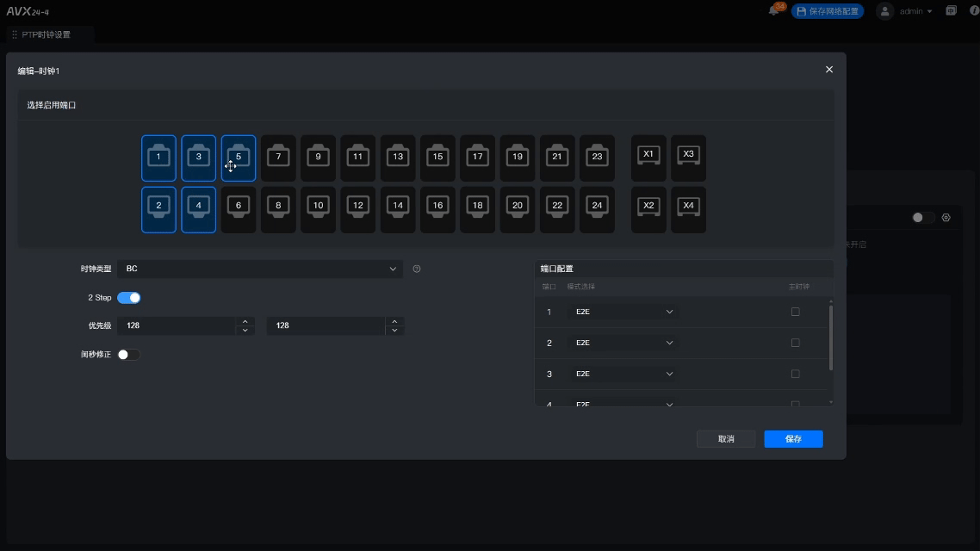Deselect the highlighted port 1 icon
Screen dimensions: 980x551
(x=158, y=158)
